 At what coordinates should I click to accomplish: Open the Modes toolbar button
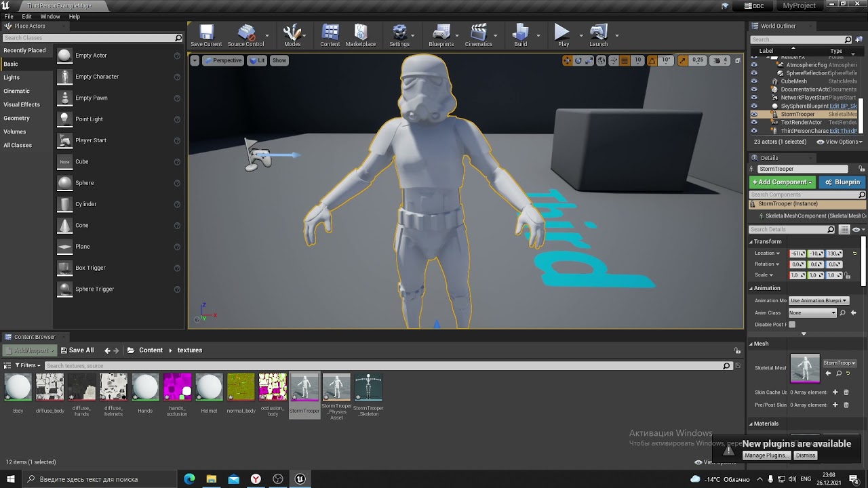click(x=292, y=35)
